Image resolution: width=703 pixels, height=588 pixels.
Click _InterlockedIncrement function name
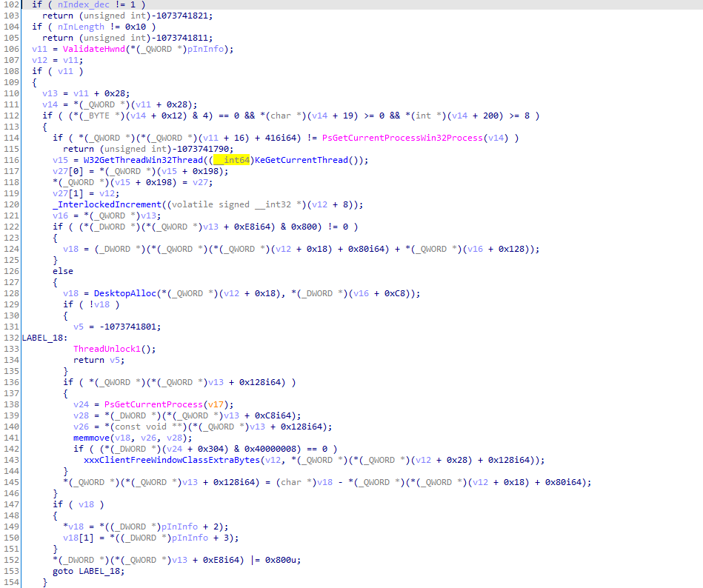(x=107, y=204)
